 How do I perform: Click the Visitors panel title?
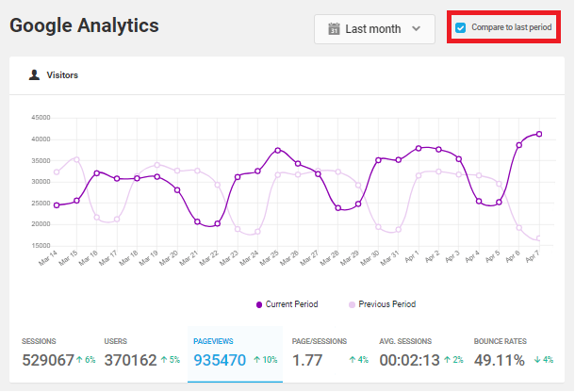pos(62,75)
